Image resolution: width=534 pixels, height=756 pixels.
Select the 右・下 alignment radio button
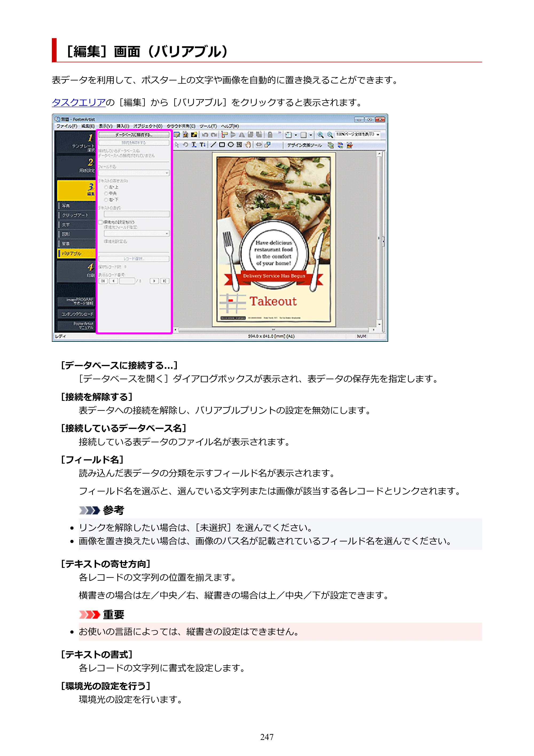click(106, 200)
